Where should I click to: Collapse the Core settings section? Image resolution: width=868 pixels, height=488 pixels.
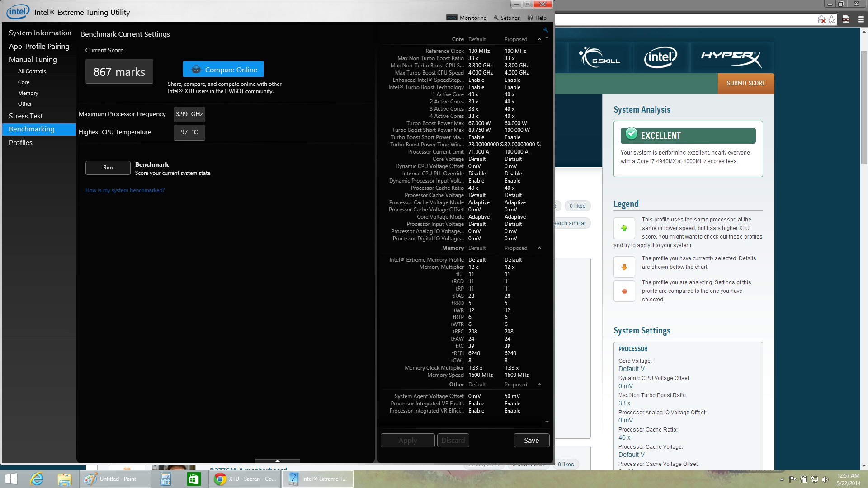539,39
